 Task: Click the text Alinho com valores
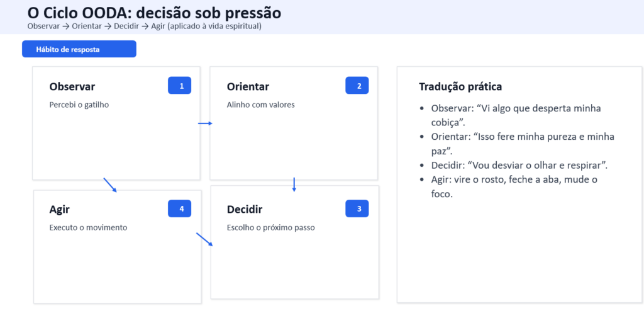(x=260, y=105)
